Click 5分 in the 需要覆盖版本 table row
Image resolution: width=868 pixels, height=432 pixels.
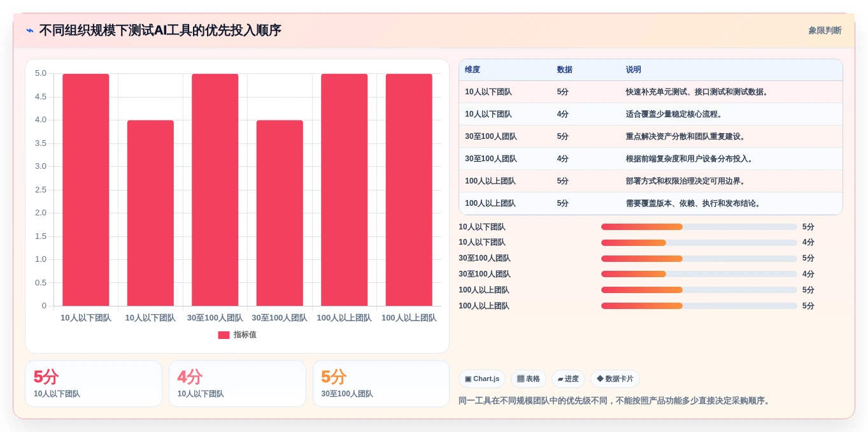563,203
